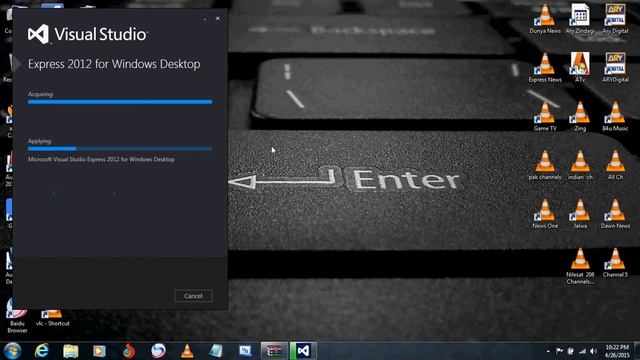Open the All Ch desktop shortcut
640x360 pixels.
click(615, 165)
